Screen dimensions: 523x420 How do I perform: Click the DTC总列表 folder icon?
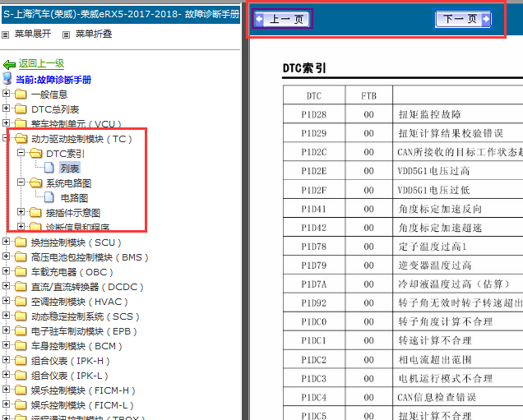21,108
